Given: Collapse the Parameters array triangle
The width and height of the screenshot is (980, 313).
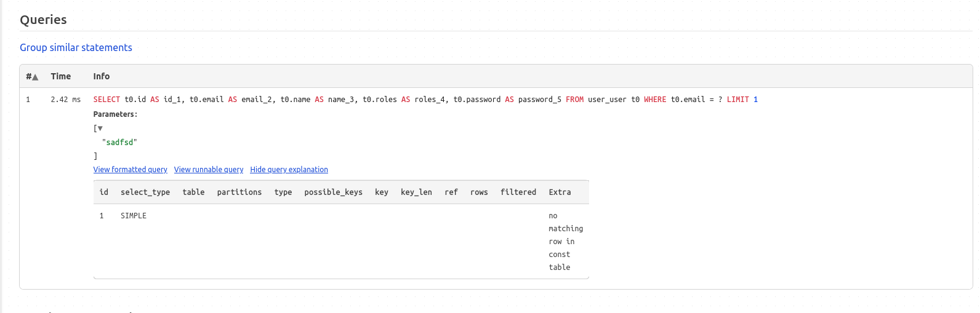Looking at the screenshot, I should pyautogui.click(x=100, y=129).
